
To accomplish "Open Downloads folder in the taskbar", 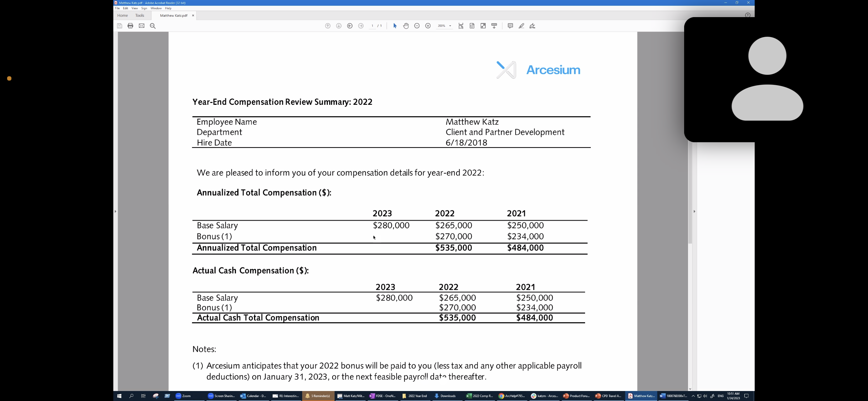I will pyautogui.click(x=445, y=396).
